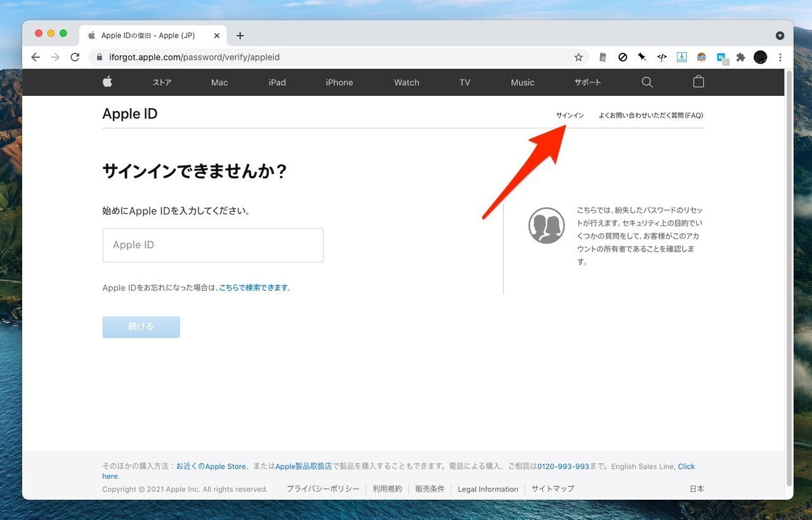The height and width of the screenshot is (520, 812).
Task: Go to the サポート navigation item
Action: pyautogui.click(x=587, y=83)
